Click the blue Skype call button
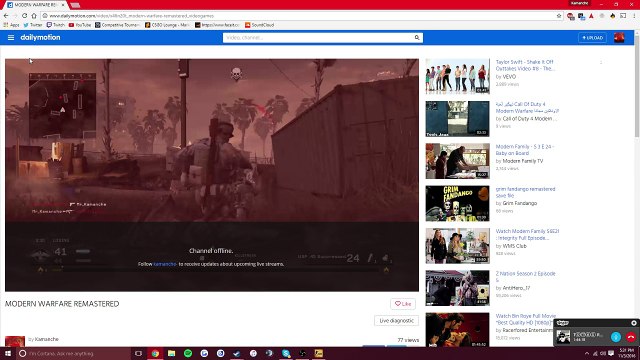Image resolution: width=640 pixels, height=360 pixels. [x=616, y=337]
